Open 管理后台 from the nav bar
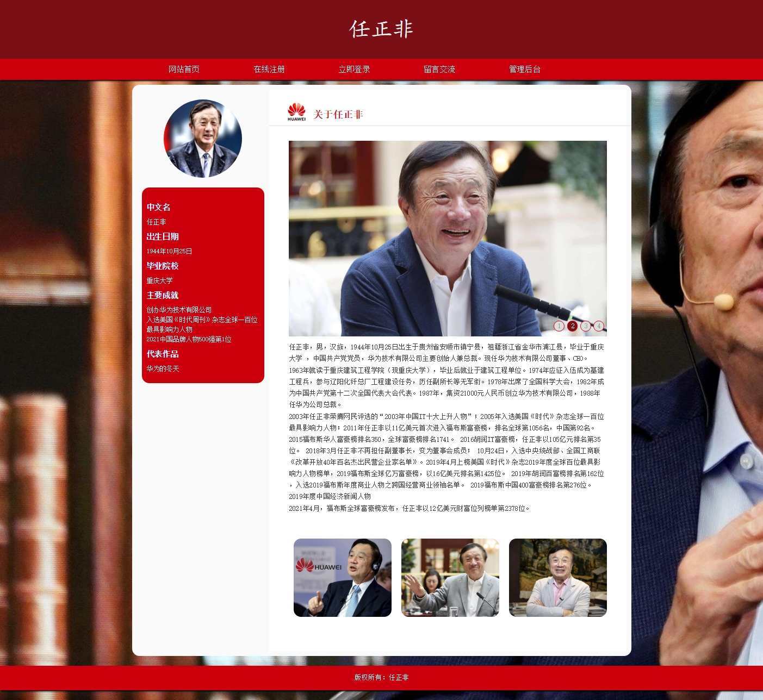Viewport: 763px width, 700px height. pos(525,69)
